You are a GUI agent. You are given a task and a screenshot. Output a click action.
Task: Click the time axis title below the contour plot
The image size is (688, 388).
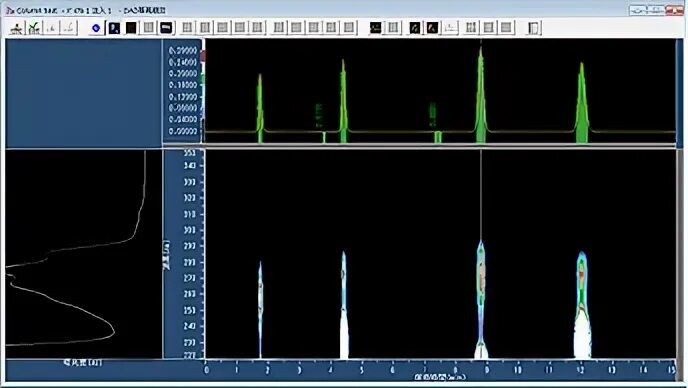click(439, 377)
